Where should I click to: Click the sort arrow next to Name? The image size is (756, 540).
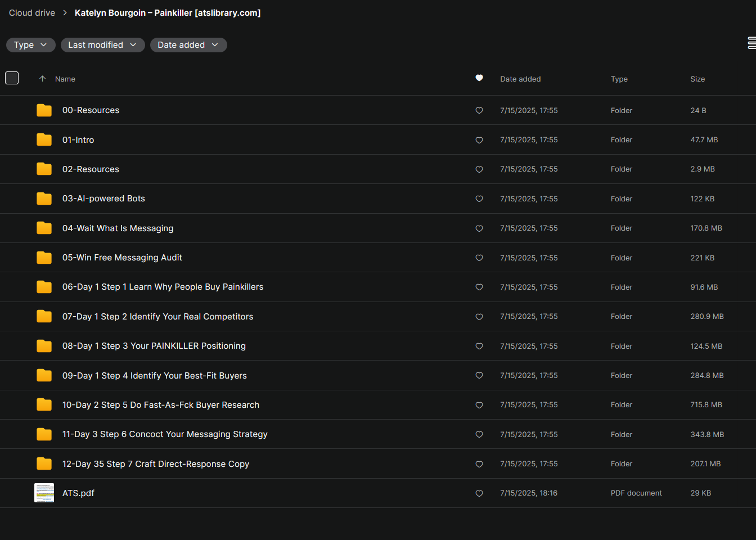click(42, 79)
